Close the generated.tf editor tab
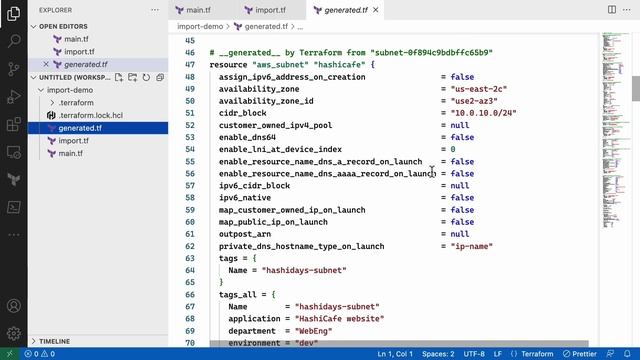This screenshot has width=640, height=360. click(x=376, y=10)
